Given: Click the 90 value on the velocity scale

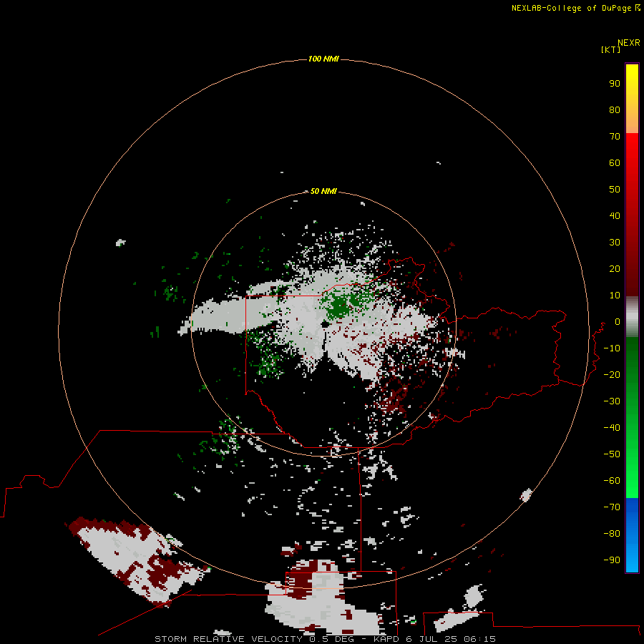Looking at the screenshot, I should coord(615,84).
